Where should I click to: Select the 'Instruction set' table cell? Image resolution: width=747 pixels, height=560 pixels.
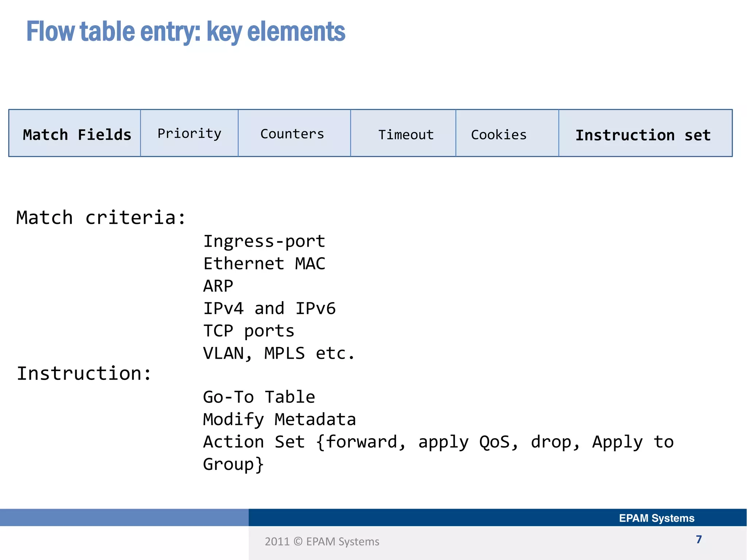coord(646,133)
